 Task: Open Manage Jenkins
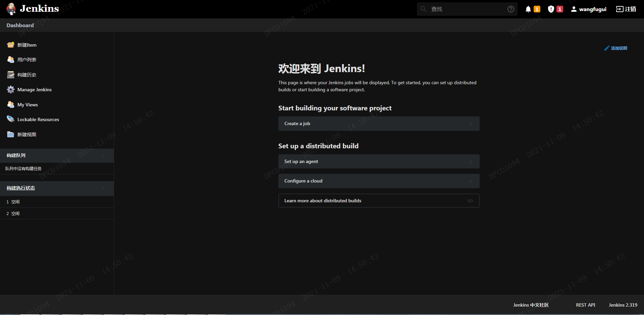pyautogui.click(x=35, y=90)
